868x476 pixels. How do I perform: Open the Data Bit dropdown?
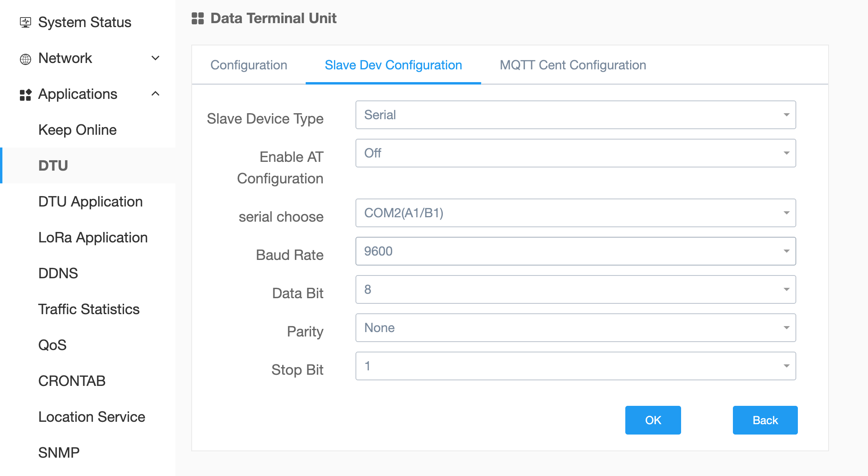(x=575, y=289)
